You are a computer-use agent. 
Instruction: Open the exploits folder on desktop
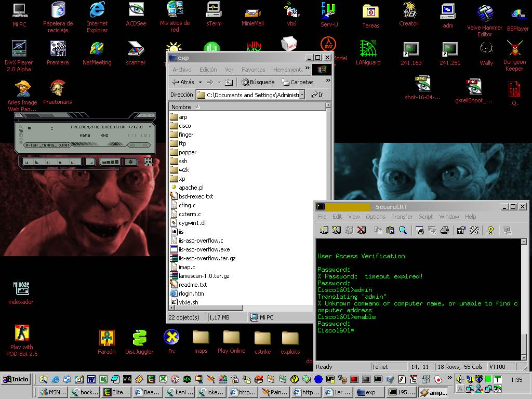tap(290, 343)
